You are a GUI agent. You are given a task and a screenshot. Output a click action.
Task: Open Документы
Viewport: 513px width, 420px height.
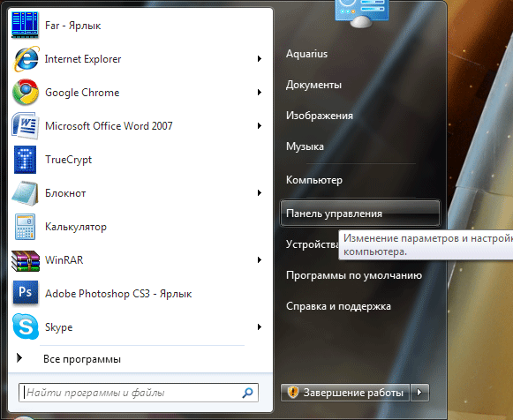313,85
